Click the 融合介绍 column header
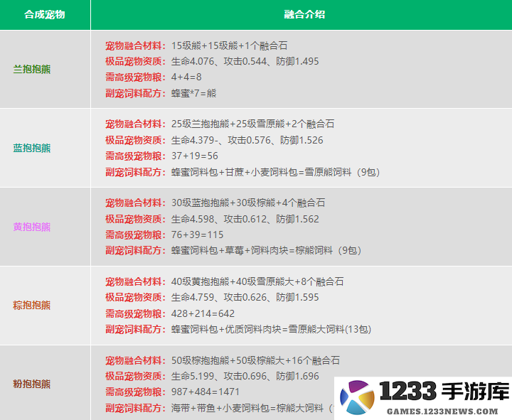 [304, 14]
